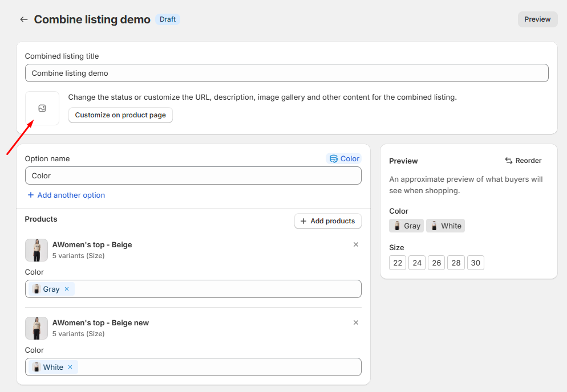Select White color swatch in Preview

click(x=445, y=226)
